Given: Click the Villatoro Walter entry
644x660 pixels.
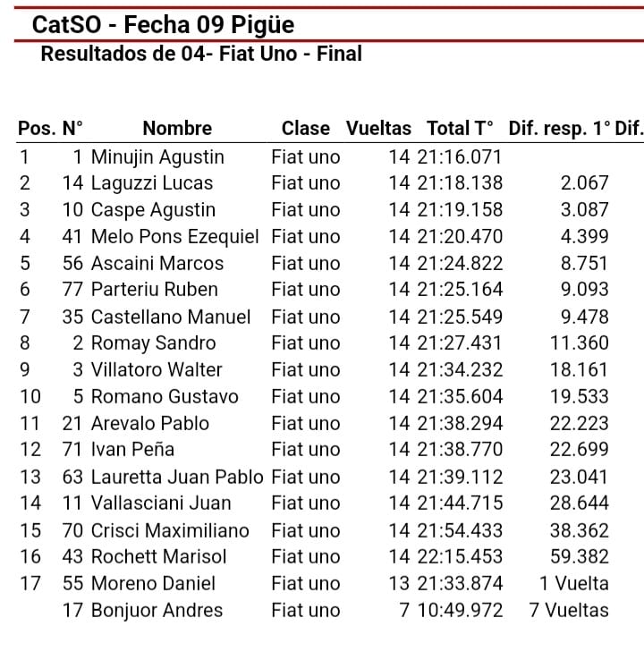Looking at the screenshot, I should pos(157,370).
